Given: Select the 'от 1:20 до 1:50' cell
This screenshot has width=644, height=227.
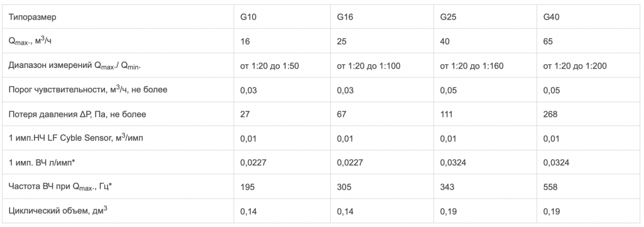Looking at the screenshot, I should pos(269,65).
